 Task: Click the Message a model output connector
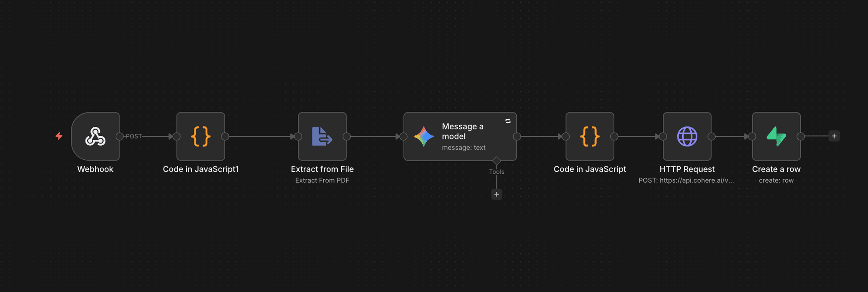pyautogui.click(x=517, y=136)
